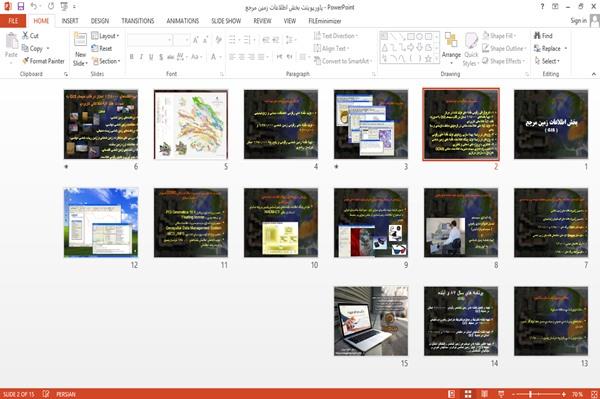Switch to the SLIDE SHOW tab

(x=226, y=21)
